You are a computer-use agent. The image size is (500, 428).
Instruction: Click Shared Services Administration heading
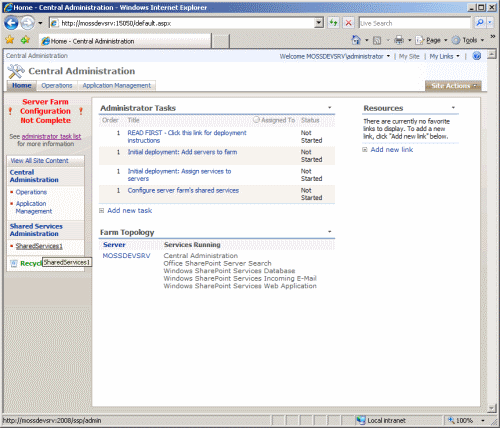(36, 230)
